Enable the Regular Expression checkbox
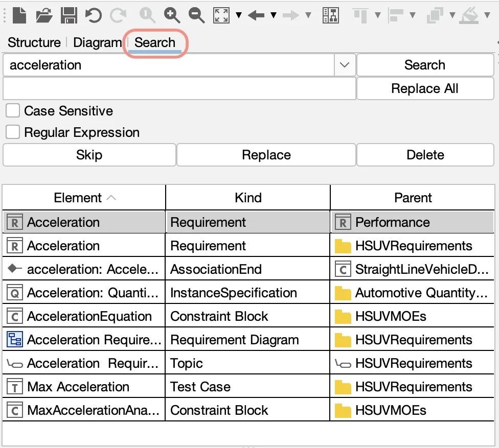This screenshot has width=499, height=448. point(13,132)
